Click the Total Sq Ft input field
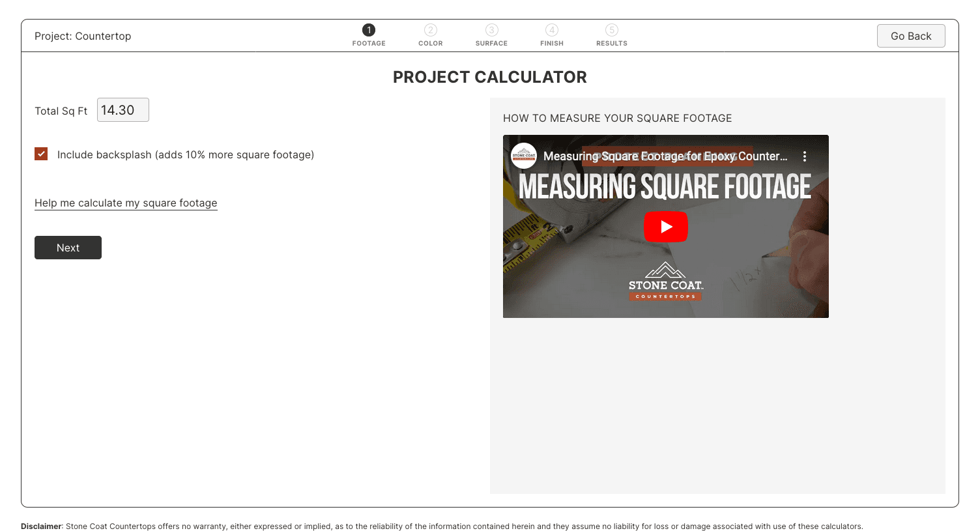 [122, 109]
